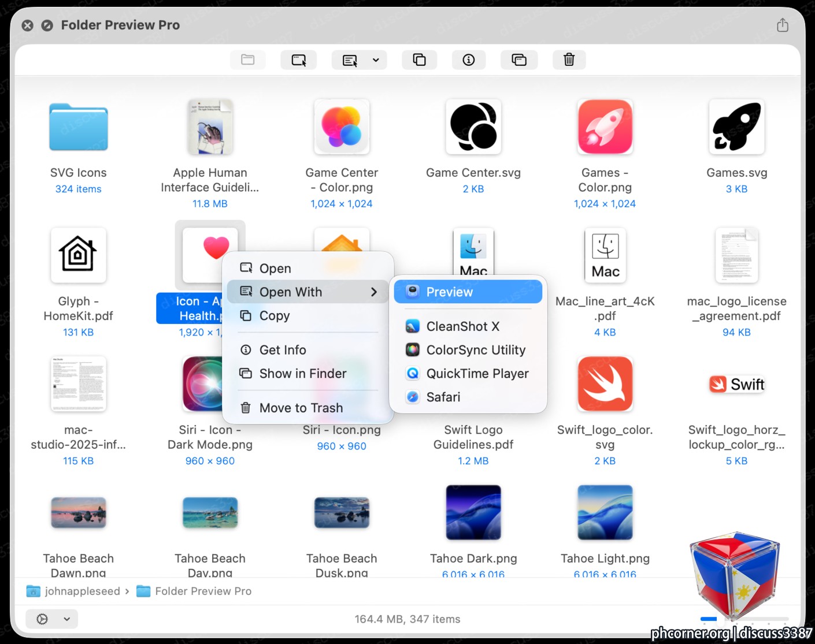Select the Game Center.svg thumbnail

pyautogui.click(x=473, y=127)
